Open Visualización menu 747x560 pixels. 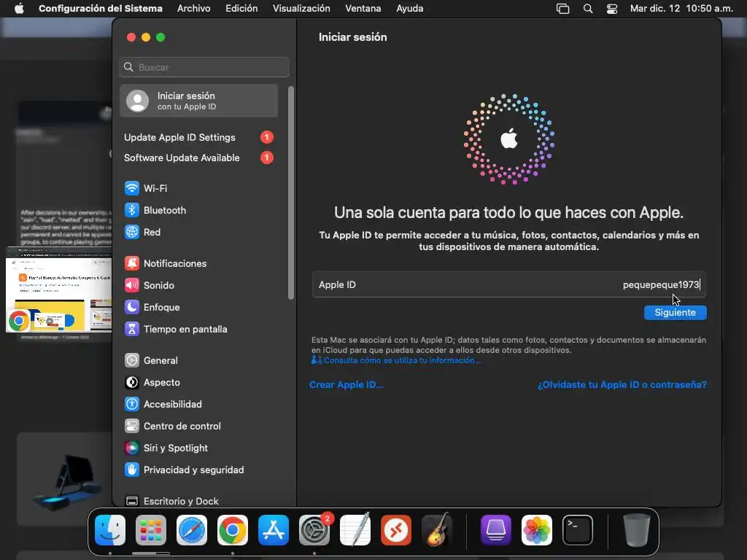point(301,8)
